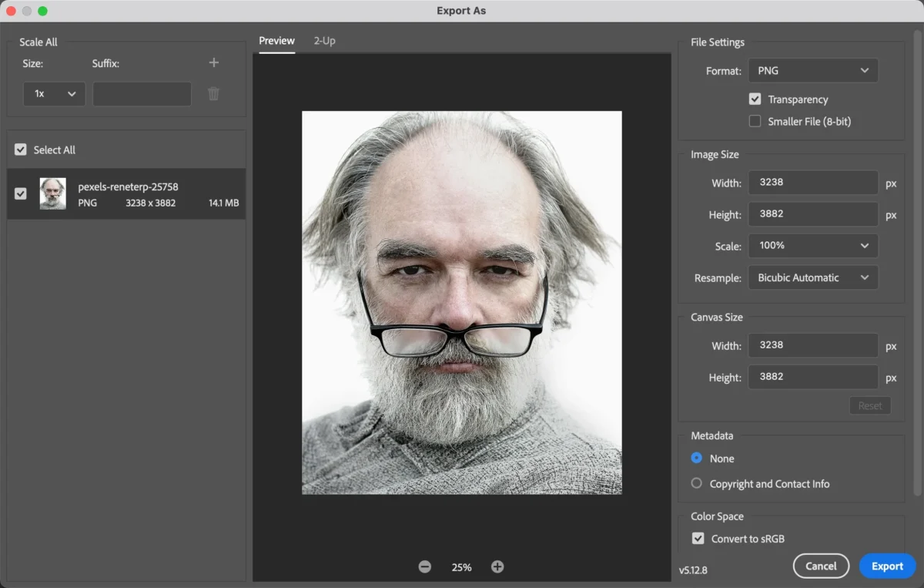Zoom out preview with minus icon
The image size is (924, 588).
pyautogui.click(x=425, y=567)
